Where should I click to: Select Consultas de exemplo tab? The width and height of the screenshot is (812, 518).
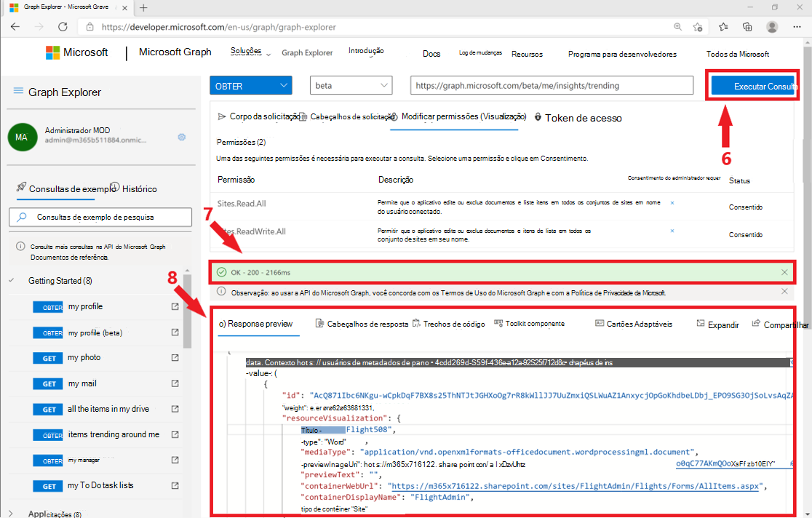65,188
